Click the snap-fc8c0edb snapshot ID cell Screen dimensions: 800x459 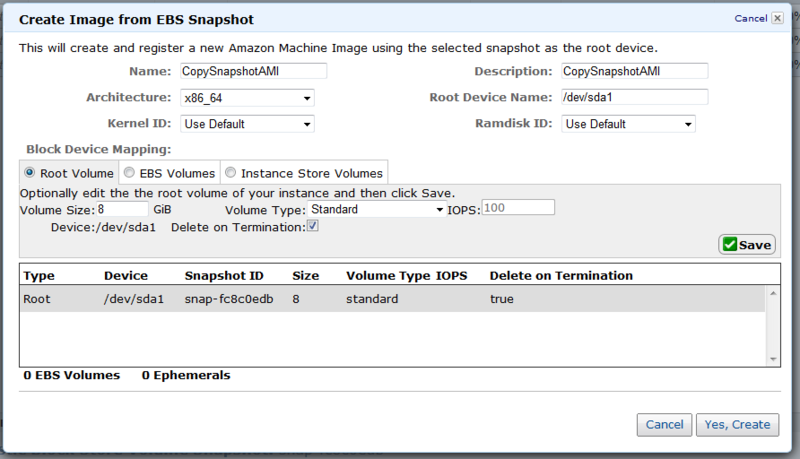(x=229, y=299)
